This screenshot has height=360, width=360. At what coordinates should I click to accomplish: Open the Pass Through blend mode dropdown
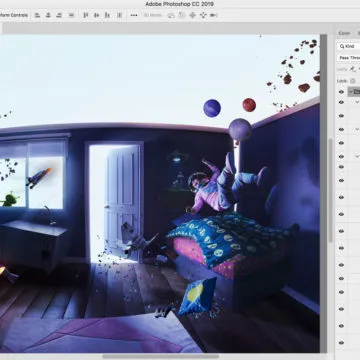coord(349,58)
